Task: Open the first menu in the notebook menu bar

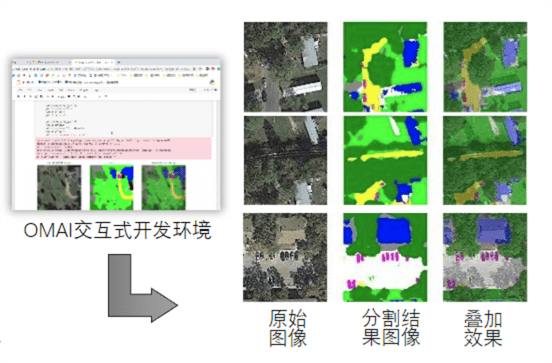Action: point(20,90)
